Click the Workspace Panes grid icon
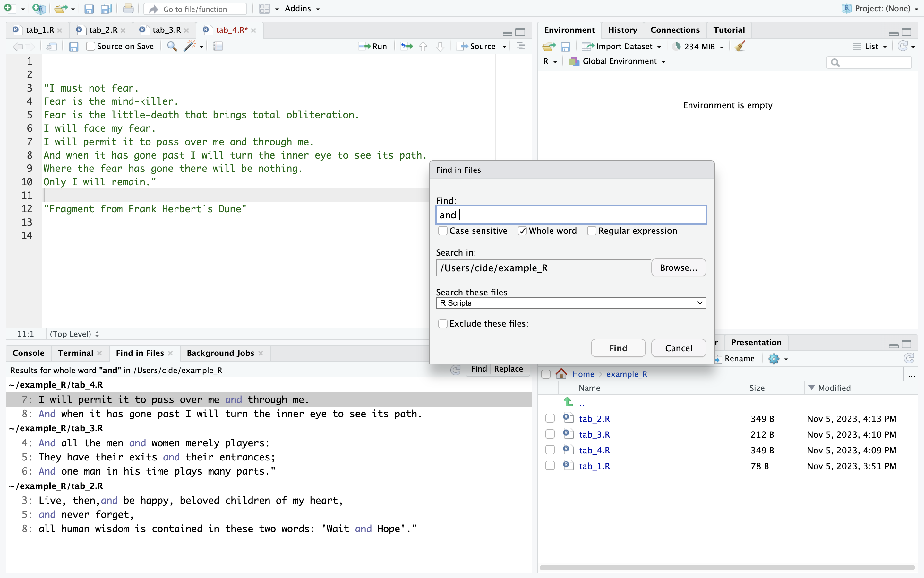924x578 pixels. tap(264, 8)
